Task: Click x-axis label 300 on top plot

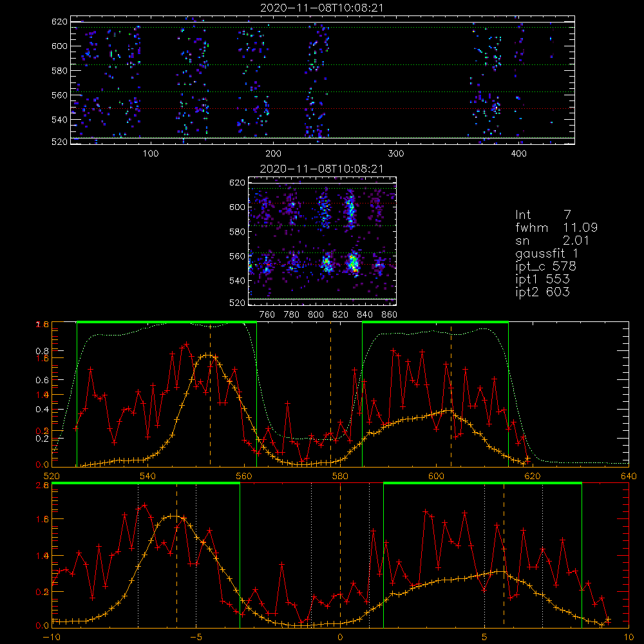Action: tap(396, 154)
